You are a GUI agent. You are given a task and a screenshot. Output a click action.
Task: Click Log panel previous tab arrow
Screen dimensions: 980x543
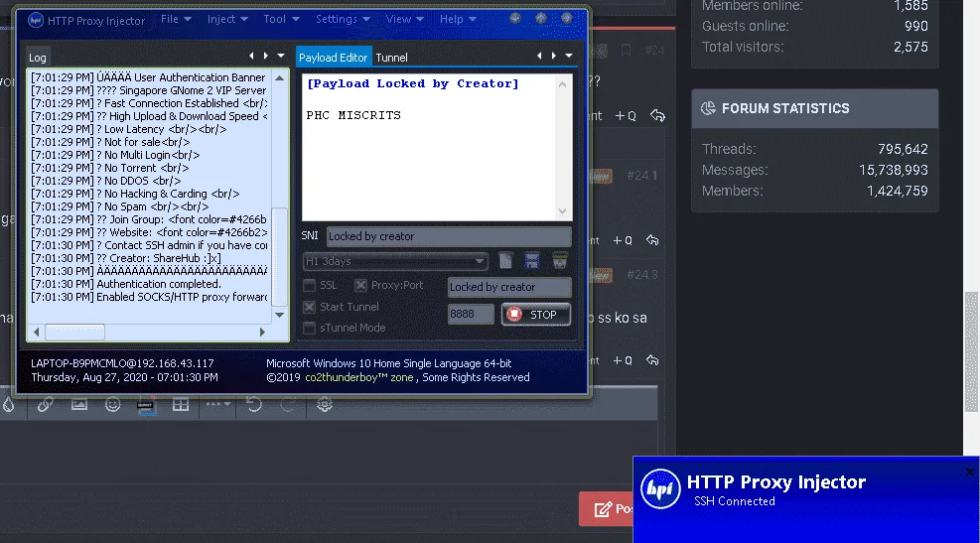(x=251, y=56)
